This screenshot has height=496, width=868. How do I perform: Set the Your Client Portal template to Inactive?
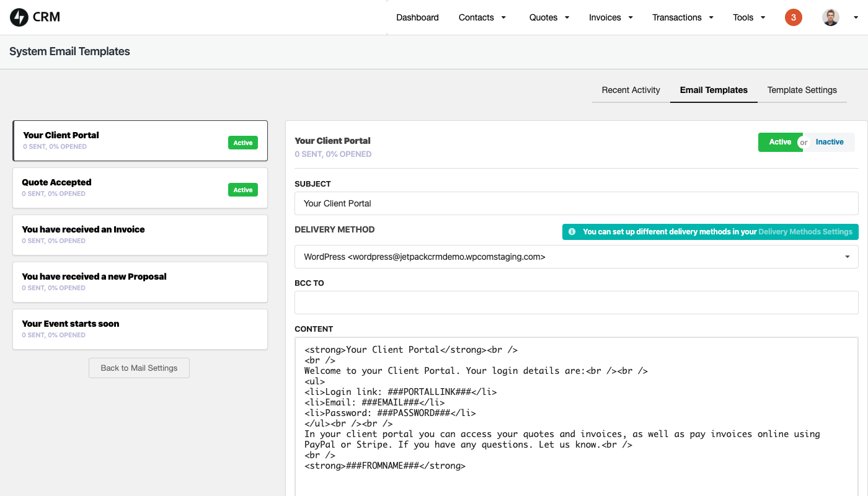point(830,142)
